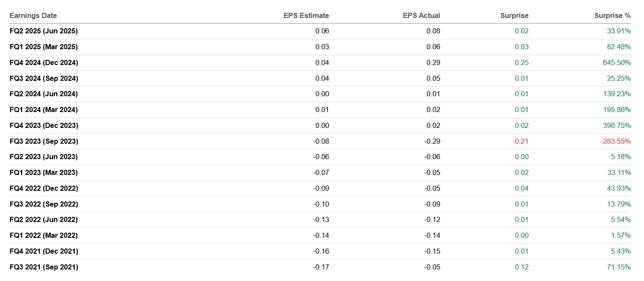Select the FQ3 2024 (Sep 2024) row label

(x=44, y=78)
